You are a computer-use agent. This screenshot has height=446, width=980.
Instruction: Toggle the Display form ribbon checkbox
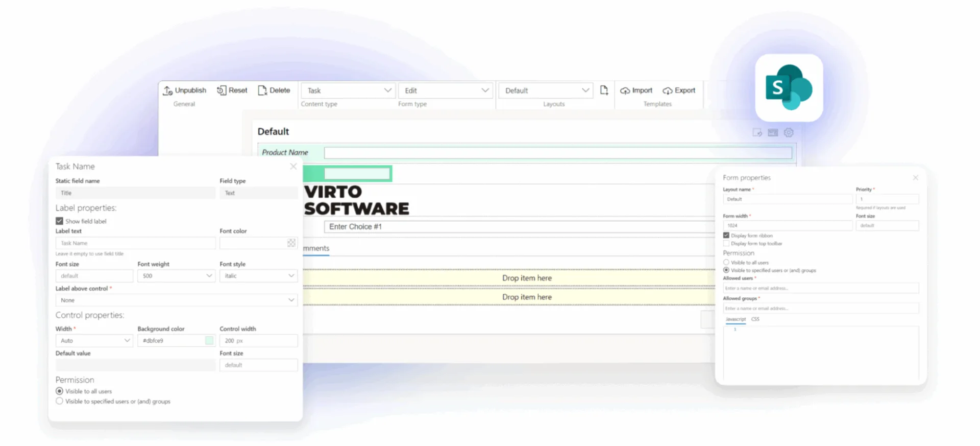[726, 236]
